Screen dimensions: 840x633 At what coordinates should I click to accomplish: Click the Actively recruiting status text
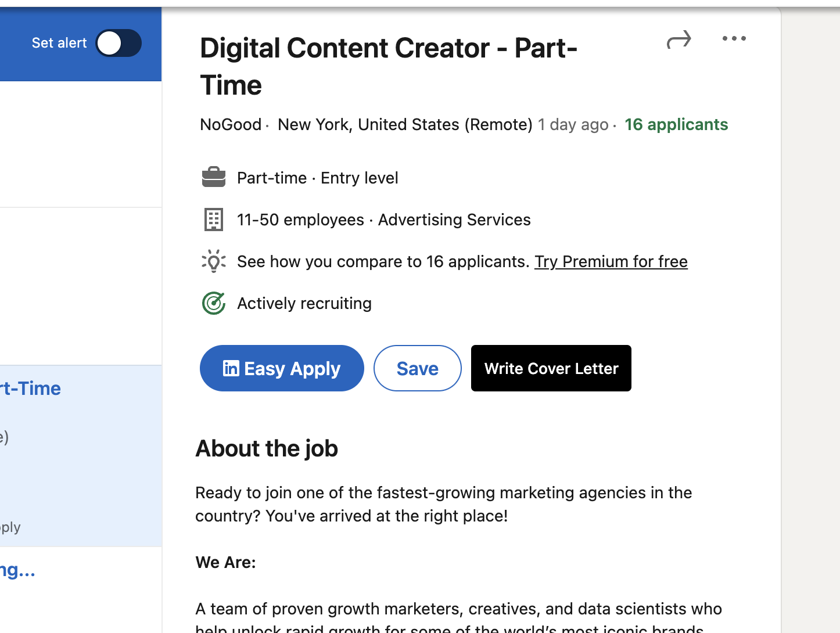pos(304,303)
